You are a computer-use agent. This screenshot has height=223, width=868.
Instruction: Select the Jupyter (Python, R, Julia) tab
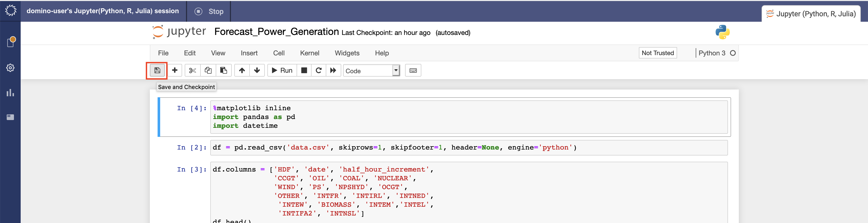tap(811, 14)
